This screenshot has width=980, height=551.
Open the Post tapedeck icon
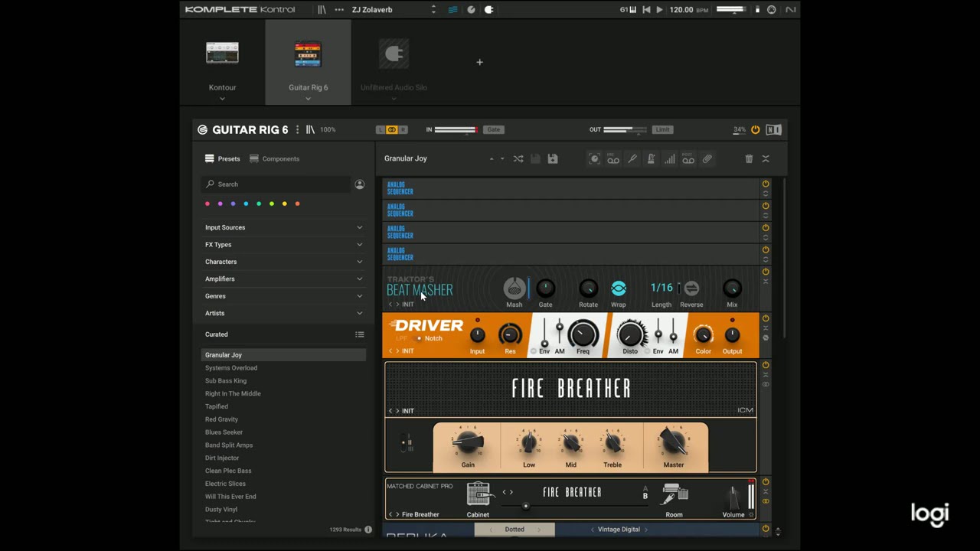(688, 158)
